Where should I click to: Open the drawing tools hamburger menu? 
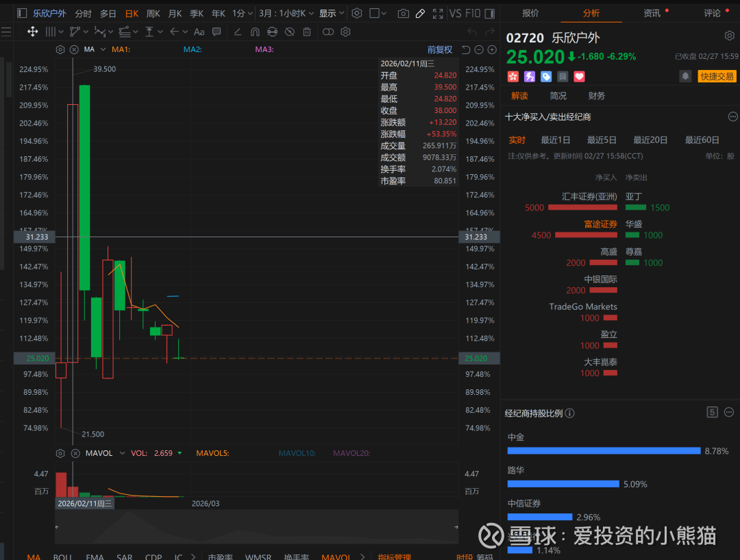5,32
